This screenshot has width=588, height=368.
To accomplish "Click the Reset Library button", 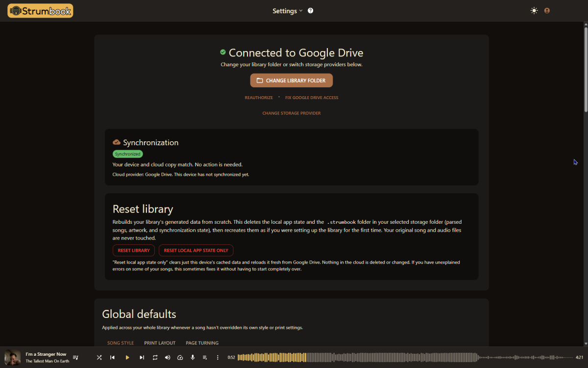I will coord(134,250).
